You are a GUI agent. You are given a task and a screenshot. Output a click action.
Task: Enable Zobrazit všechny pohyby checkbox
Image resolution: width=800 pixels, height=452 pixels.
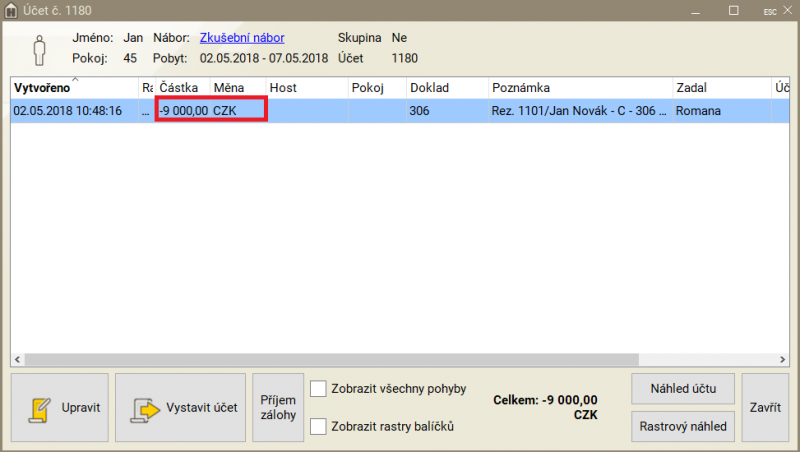[319, 389]
